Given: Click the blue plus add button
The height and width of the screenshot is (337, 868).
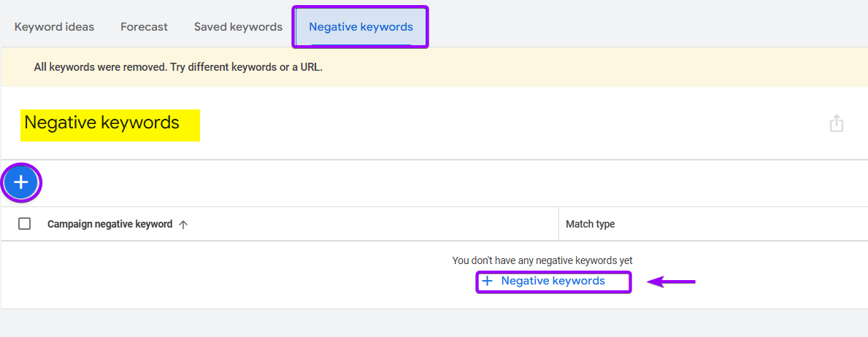Looking at the screenshot, I should click(x=21, y=182).
